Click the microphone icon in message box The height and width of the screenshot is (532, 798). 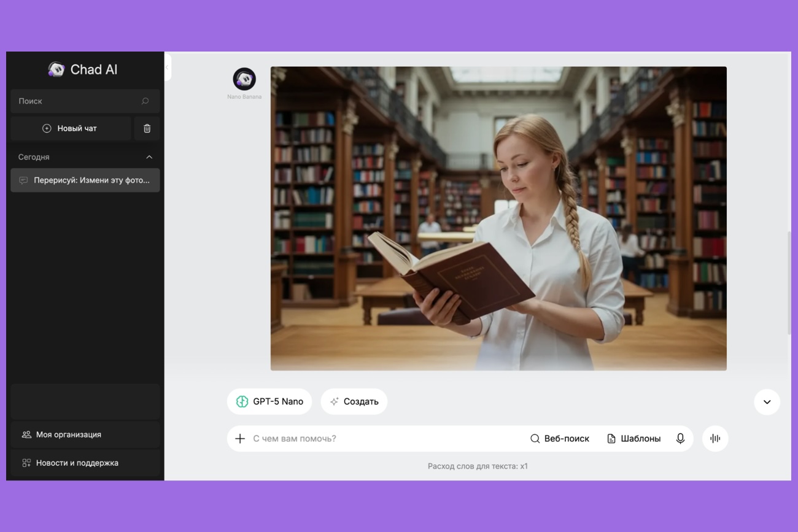[680, 439]
